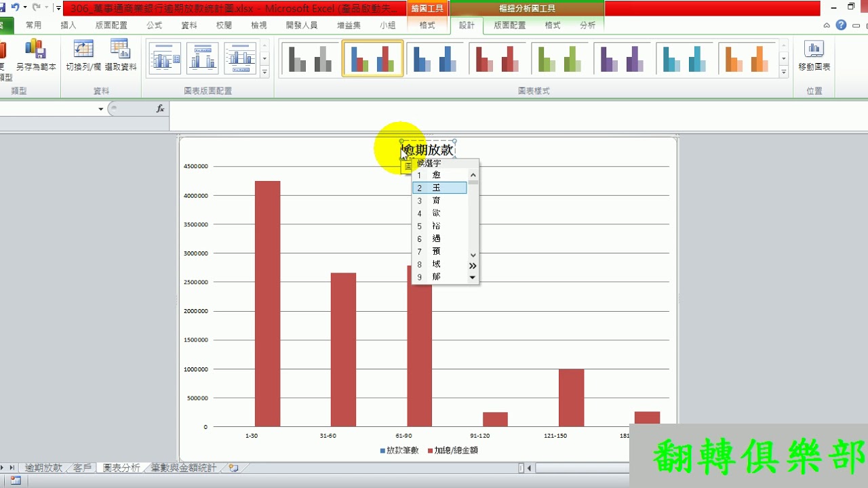Viewport: 868px width, 488px height.
Task: Apply the orange chart style
Action: tap(747, 59)
